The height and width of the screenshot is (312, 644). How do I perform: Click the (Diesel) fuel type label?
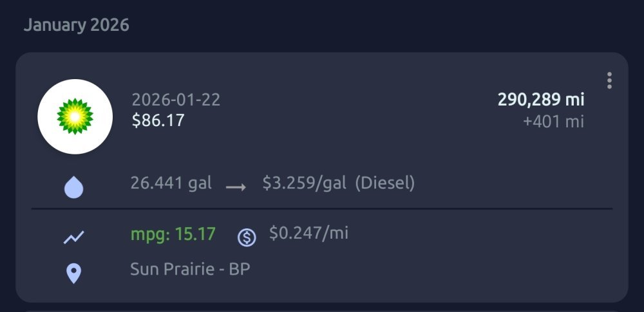click(385, 183)
